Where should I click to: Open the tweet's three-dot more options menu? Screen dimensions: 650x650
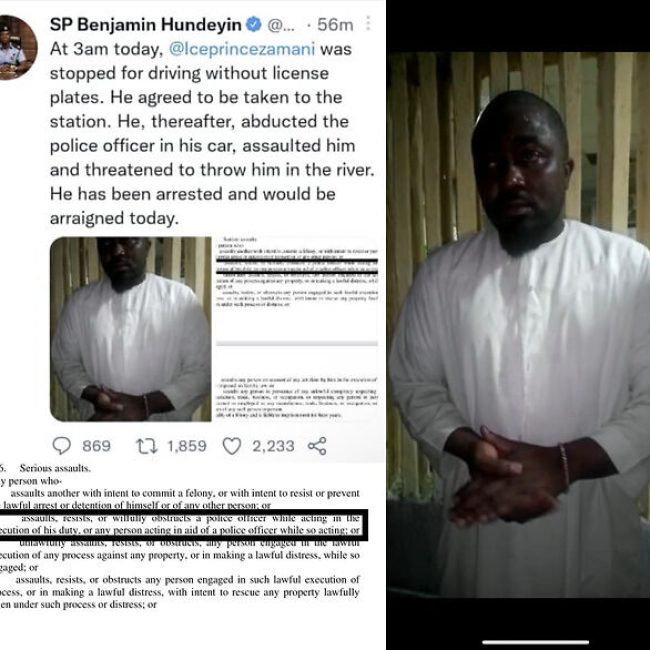367,24
